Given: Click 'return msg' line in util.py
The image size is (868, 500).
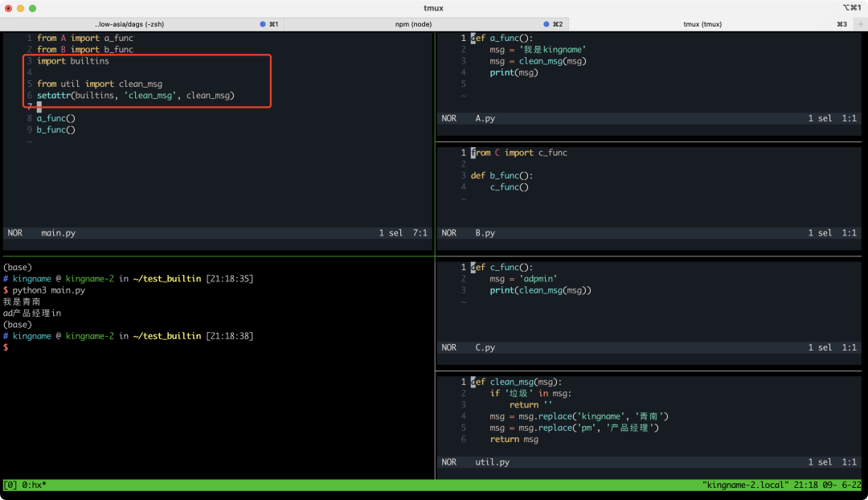Looking at the screenshot, I should pos(514,440).
